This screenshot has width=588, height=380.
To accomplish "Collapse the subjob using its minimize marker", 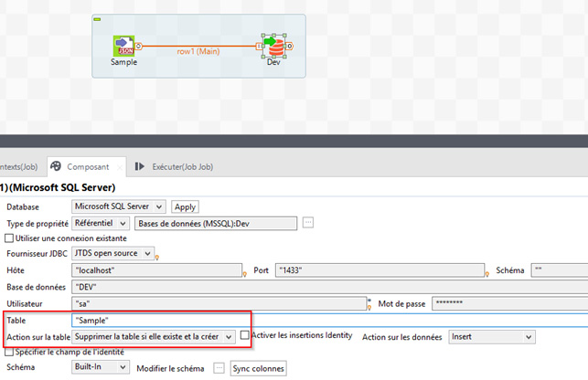I will click(x=97, y=19).
